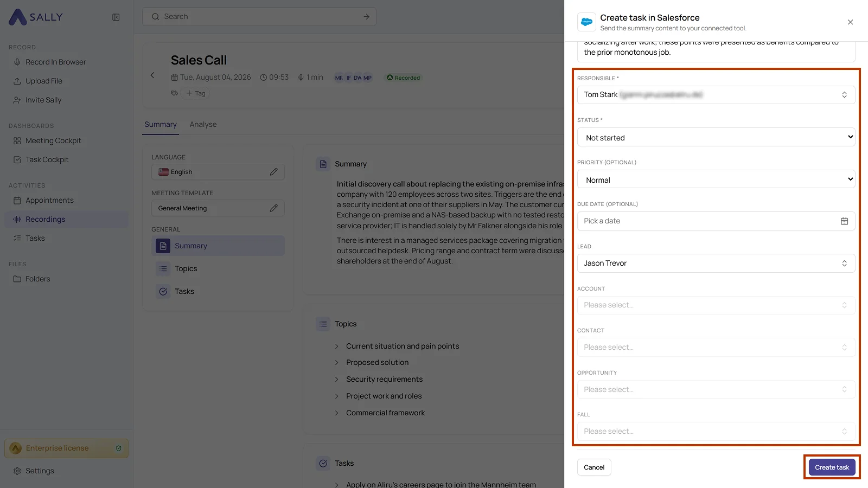Open the Priority dropdown Normal
This screenshot has width=868, height=488.
coord(716,179)
